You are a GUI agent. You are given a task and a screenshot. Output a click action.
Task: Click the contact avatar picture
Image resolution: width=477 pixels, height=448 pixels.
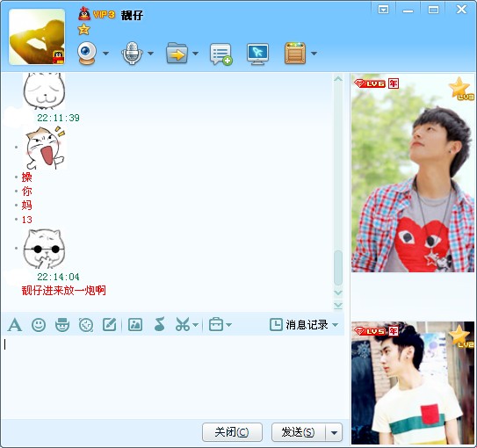[37, 37]
